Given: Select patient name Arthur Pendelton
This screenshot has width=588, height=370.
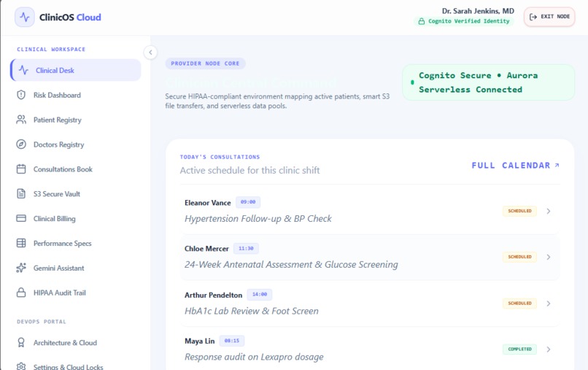Looking at the screenshot, I should (213, 295).
